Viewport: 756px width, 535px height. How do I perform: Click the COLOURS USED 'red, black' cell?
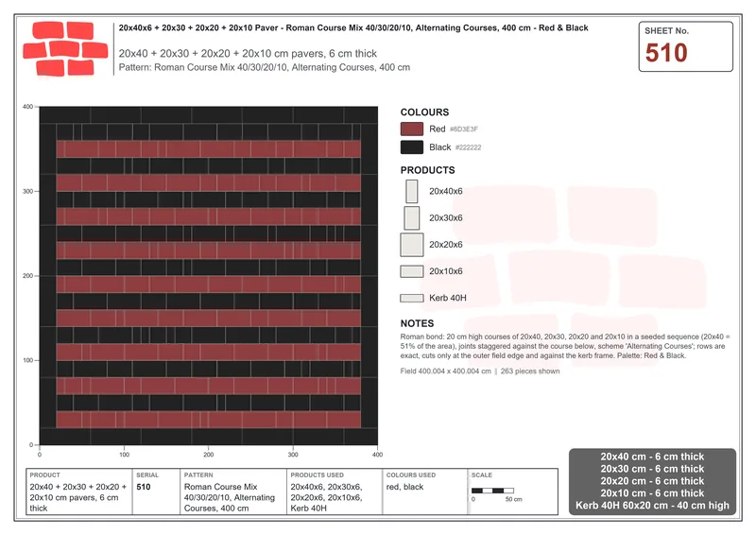[424, 492]
